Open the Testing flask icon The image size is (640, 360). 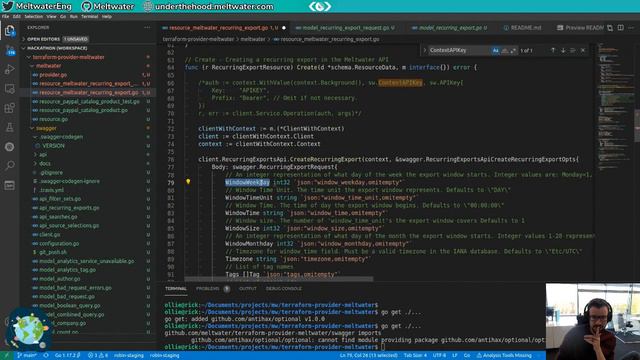point(9,127)
